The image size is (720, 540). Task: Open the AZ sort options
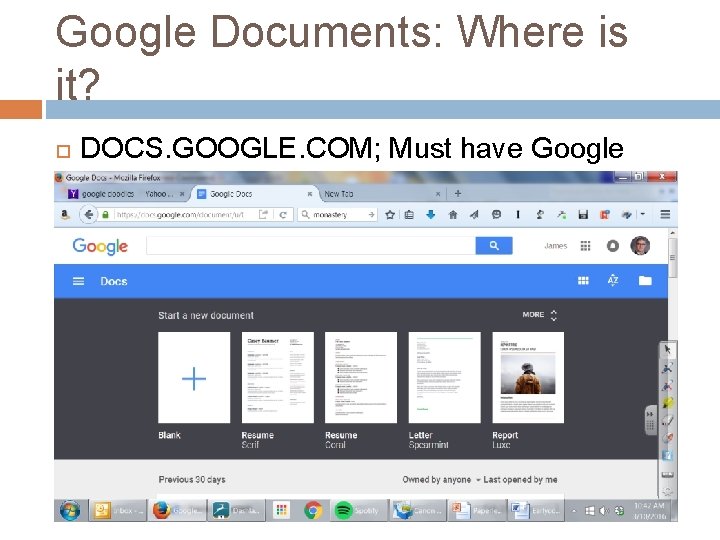click(613, 280)
